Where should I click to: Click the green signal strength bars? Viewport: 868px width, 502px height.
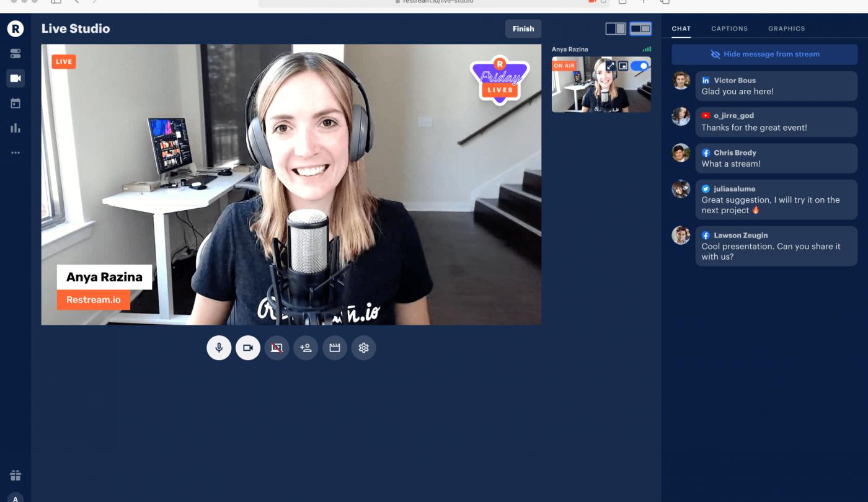point(647,49)
